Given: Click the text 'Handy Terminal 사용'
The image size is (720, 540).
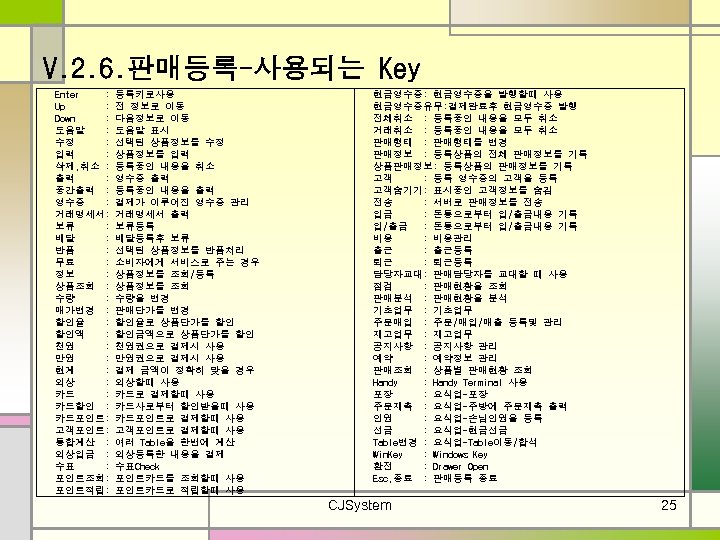Looking at the screenshot, I should [480, 382].
